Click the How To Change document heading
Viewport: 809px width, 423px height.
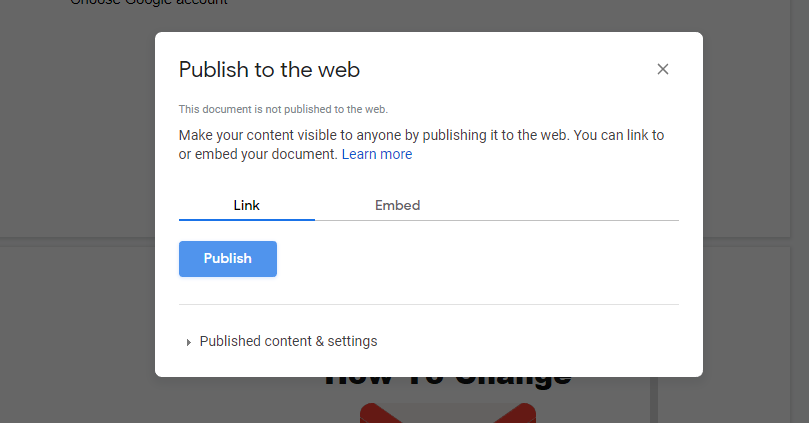point(447,383)
